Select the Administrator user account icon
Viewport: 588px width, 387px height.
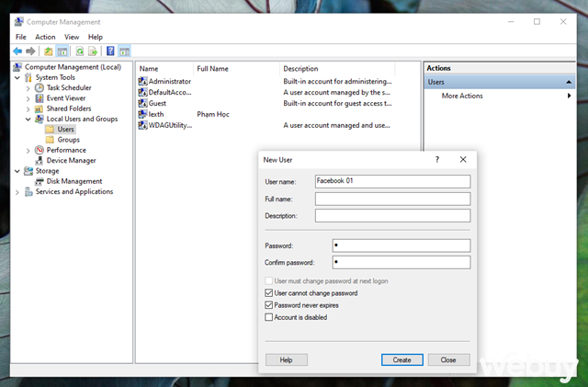142,81
